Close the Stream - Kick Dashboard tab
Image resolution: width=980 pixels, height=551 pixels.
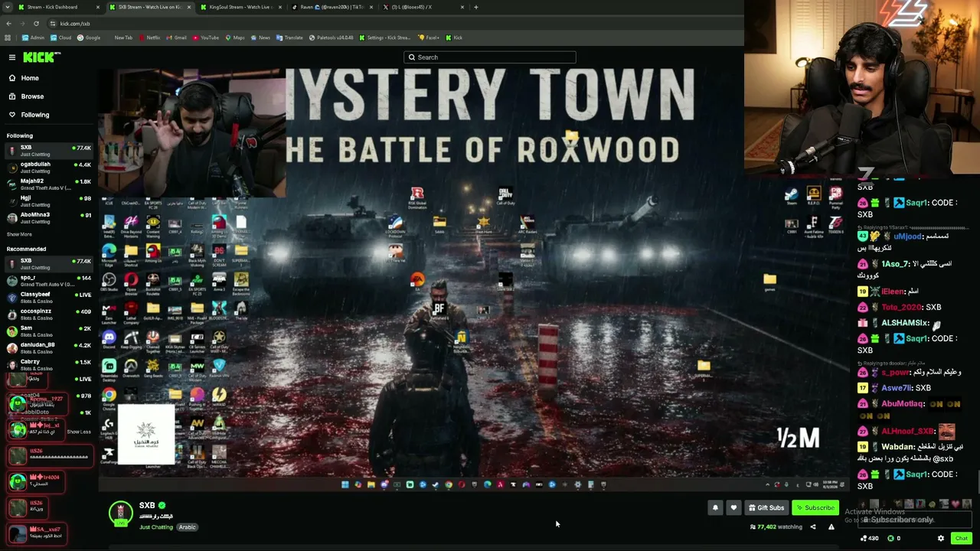coord(98,7)
